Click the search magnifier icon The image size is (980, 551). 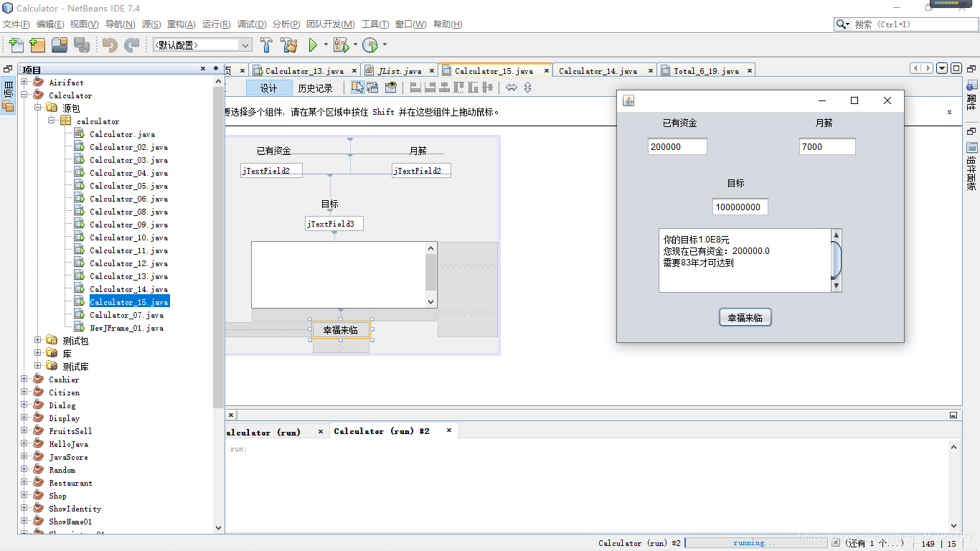tap(842, 24)
